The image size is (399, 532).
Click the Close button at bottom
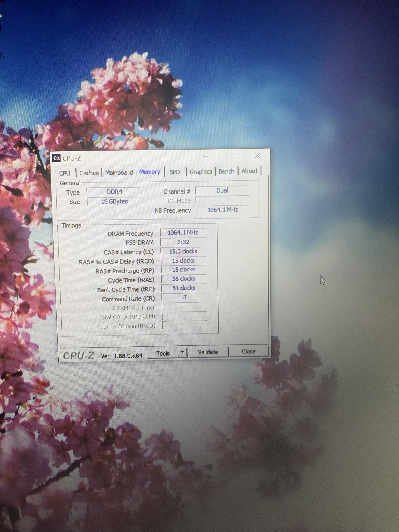[249, 351]
